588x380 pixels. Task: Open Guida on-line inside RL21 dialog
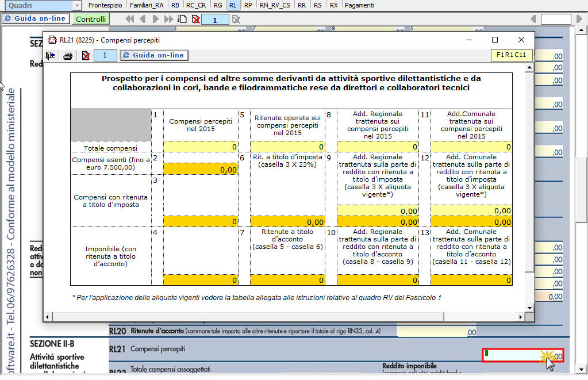tap(154, 55)
